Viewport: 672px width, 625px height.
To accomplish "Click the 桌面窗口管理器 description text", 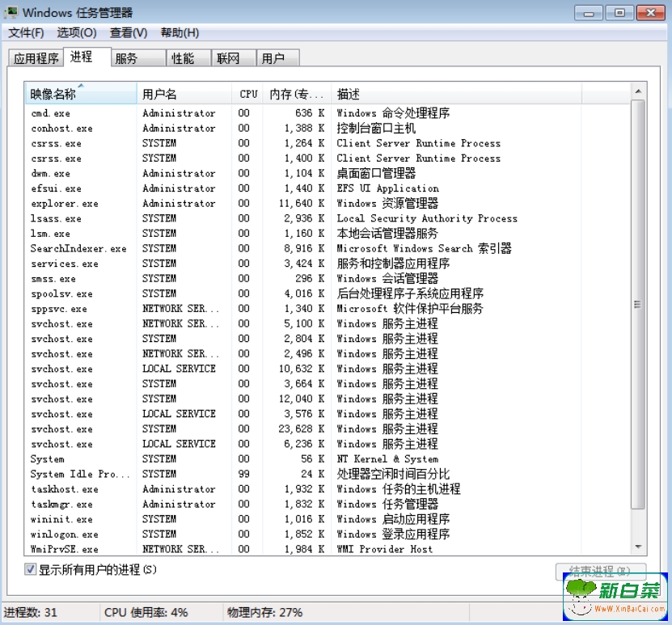I will pos(376,174).
